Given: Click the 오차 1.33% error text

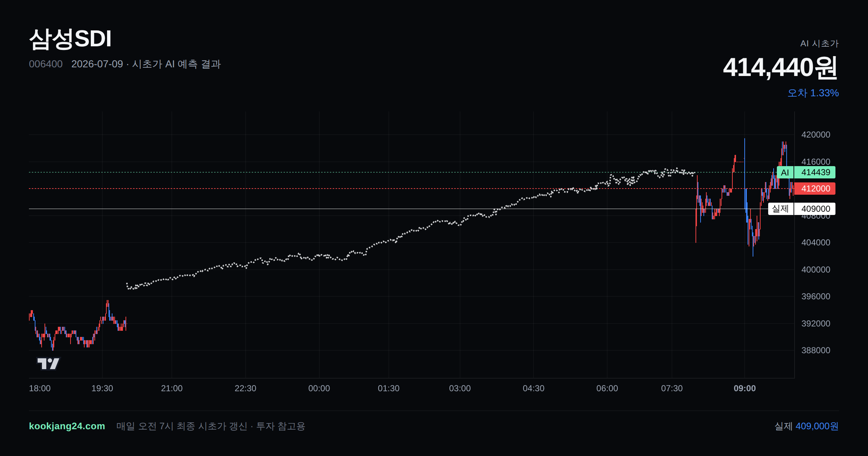Looking at the screenshot, I should pyautogui.click(x=813, y=93).
